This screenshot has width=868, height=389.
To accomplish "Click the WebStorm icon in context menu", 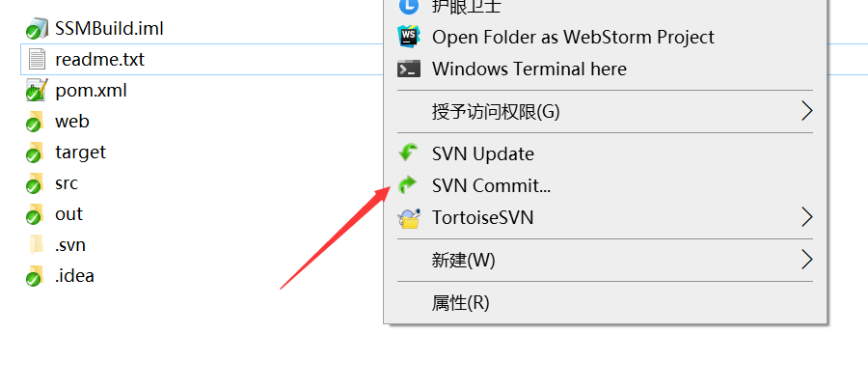I will point(409,38).
